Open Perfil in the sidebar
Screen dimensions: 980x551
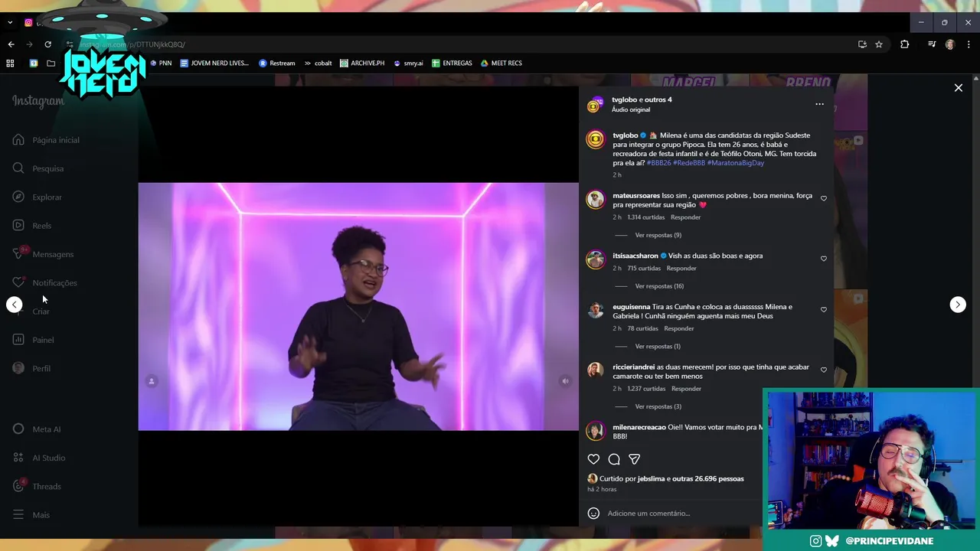31,368
